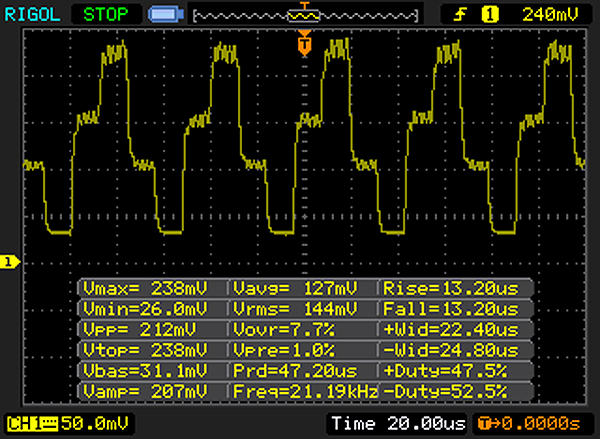Click the waveform memory position overview bar
Image resolution: width=600 pixels, height=439 pixels.
(x=305, y=16)
